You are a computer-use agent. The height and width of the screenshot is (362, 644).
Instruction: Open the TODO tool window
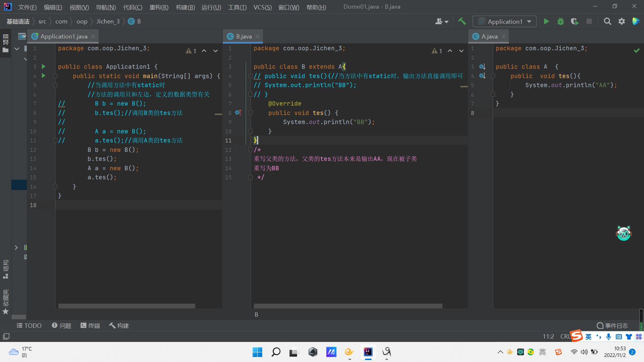(x=29, y=325)
